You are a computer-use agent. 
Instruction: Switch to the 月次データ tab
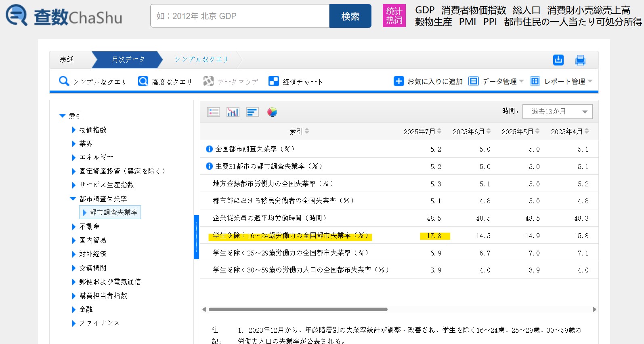[x=128, y=59]
